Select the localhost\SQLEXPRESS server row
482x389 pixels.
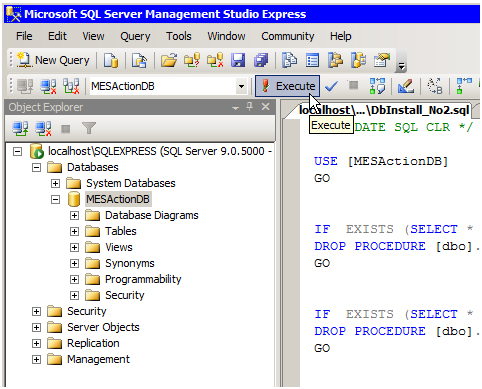pos(160,151)
